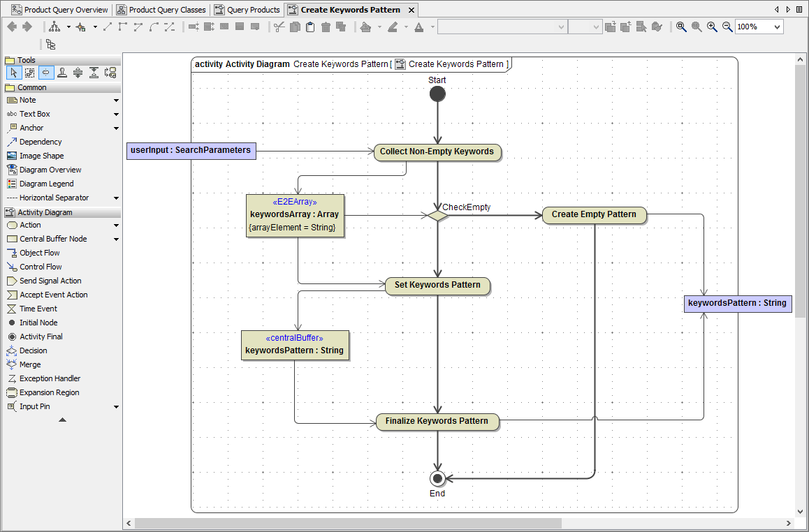
Task: Click the Create Empty Pattern action node
Action: pos(594,215)
